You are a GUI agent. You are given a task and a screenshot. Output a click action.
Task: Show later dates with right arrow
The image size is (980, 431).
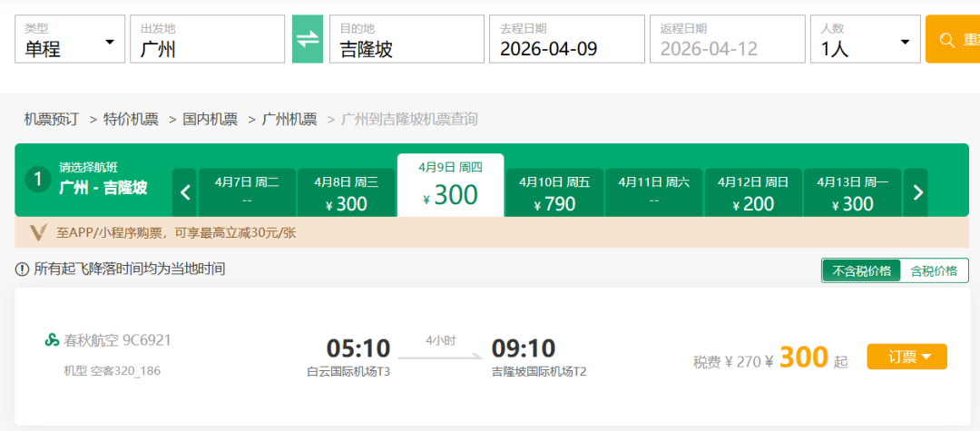[916, 192]
